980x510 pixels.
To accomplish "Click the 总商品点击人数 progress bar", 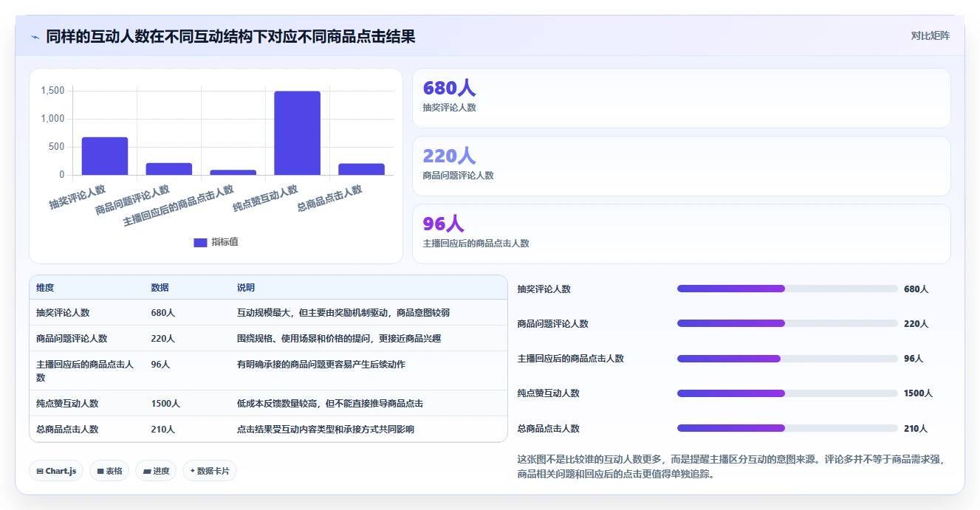I will 787,428.
